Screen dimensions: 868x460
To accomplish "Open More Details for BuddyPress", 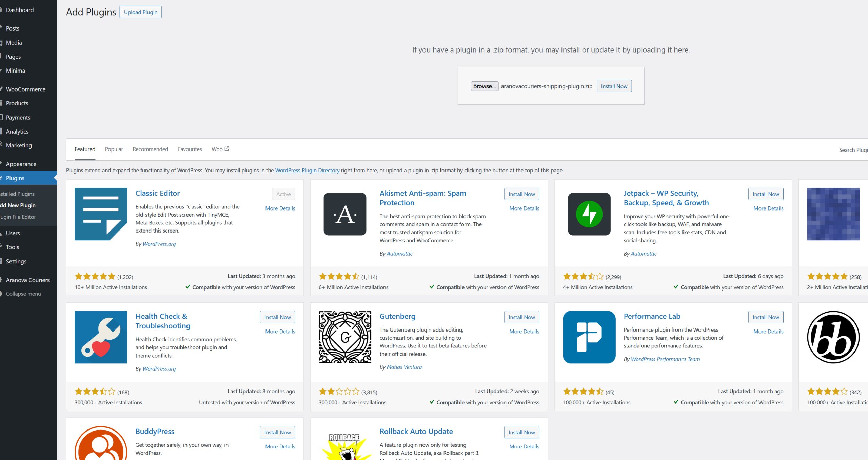I will [x=280, y=446].
